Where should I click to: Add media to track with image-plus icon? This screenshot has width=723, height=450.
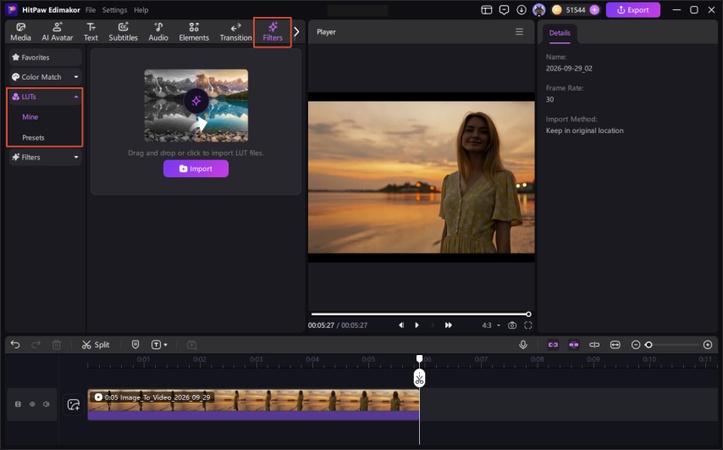(73, 404)
